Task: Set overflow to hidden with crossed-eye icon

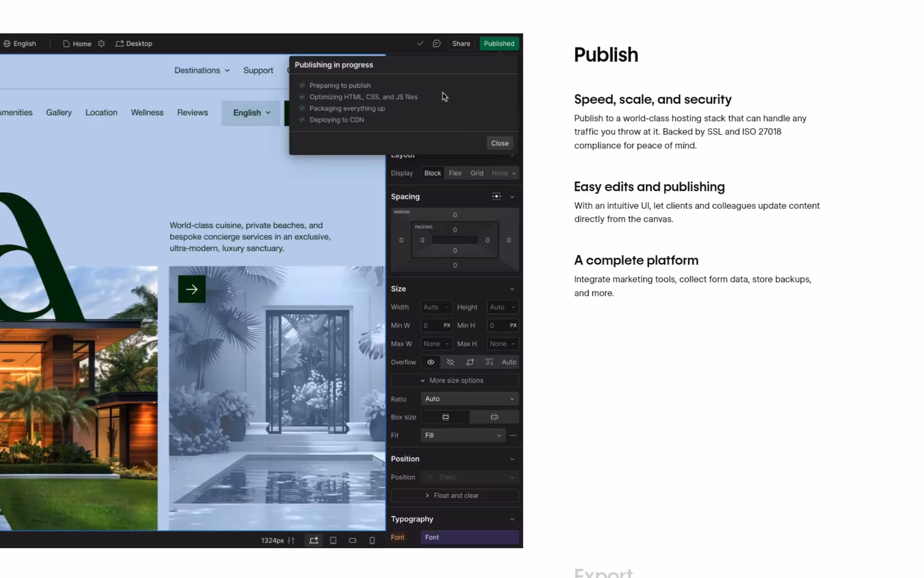Action: 450,362
